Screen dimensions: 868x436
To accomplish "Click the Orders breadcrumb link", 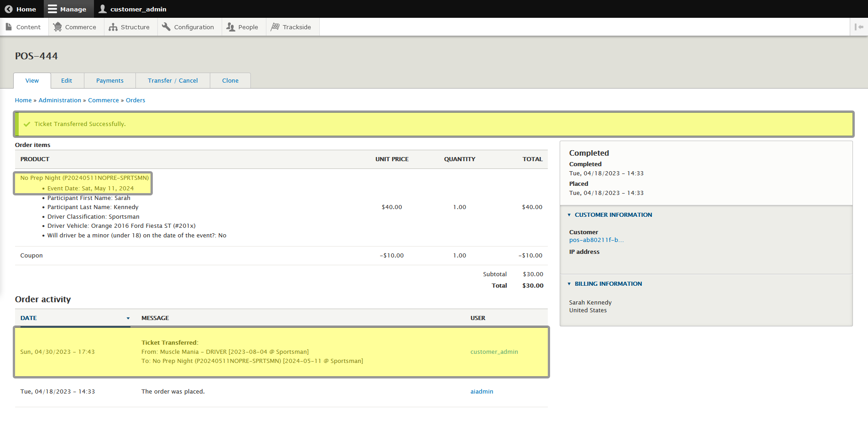I will coord(135,100).
